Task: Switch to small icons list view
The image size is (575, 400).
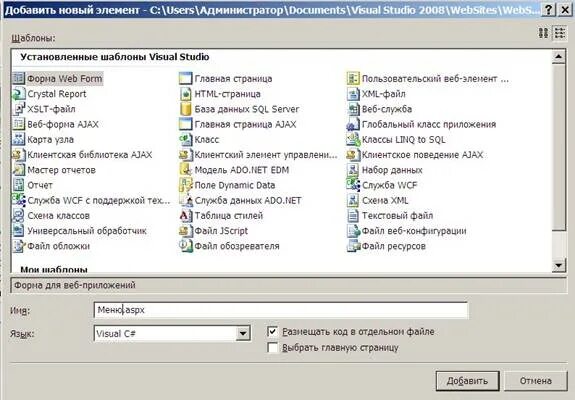Action: tap(560, 33)
